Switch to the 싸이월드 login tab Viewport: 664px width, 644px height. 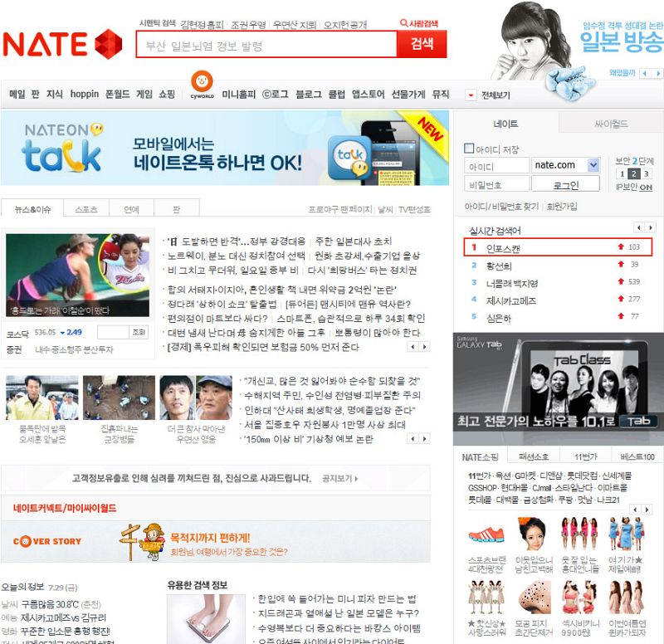[610, 124]
